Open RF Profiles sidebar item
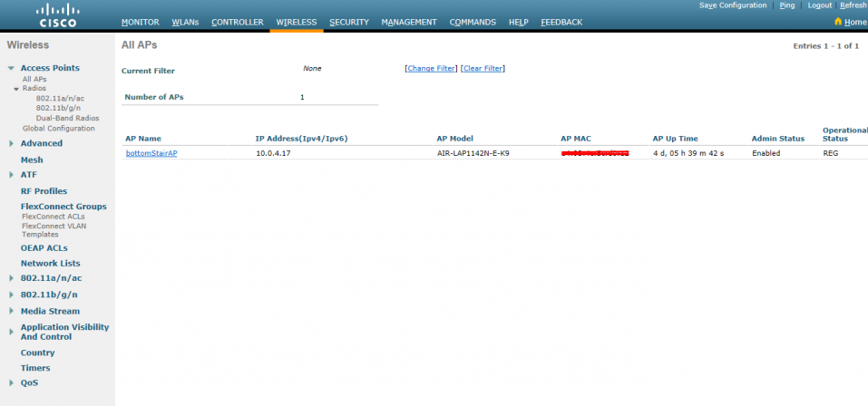Viewport: 868px width, 406px height. [44, 191]
